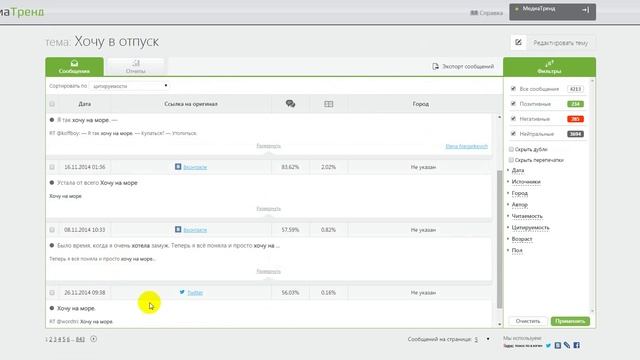Click the Очистить button
Screen dimensions: 640x360
(528, 321)
